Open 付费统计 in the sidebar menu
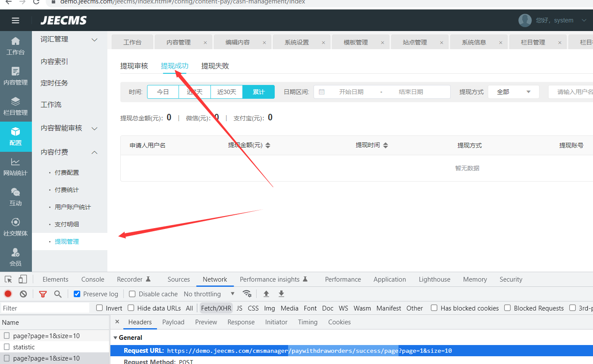This screenshot has height=364, width=593. coord(67,190)
